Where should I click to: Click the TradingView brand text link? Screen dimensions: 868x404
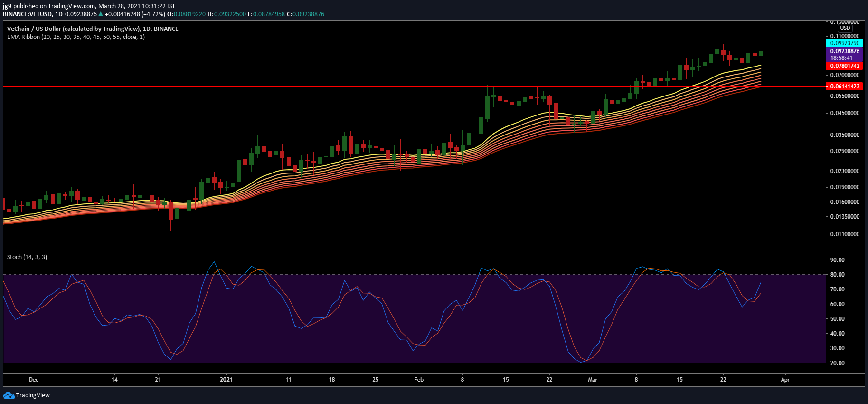[x=33, y=395]
